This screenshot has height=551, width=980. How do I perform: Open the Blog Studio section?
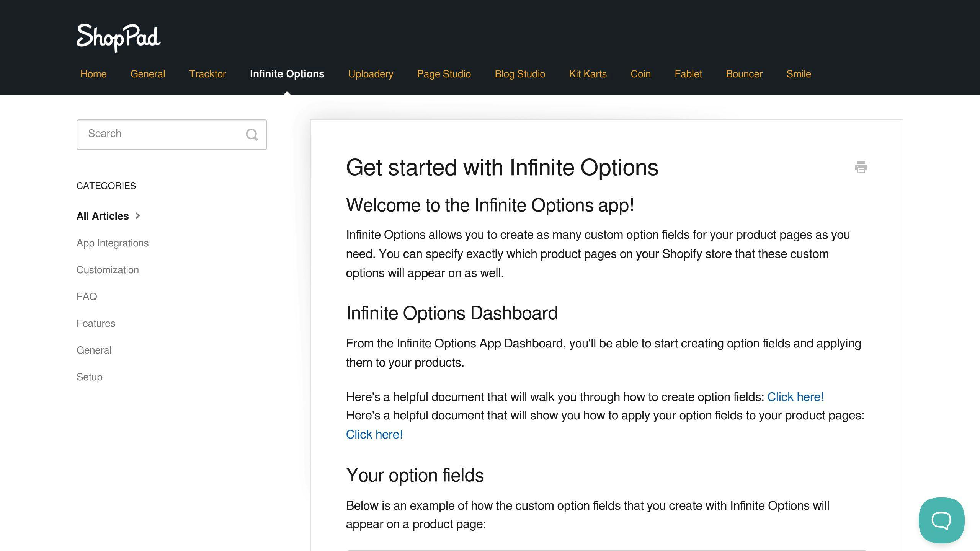[x=520, y=74]
